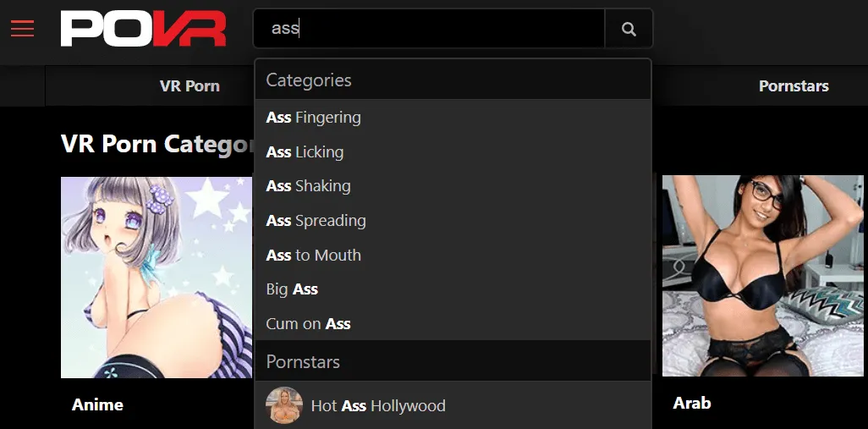Open the red hamburger menu
Viewport: 868px width, 429px height.
pos(23,29)
